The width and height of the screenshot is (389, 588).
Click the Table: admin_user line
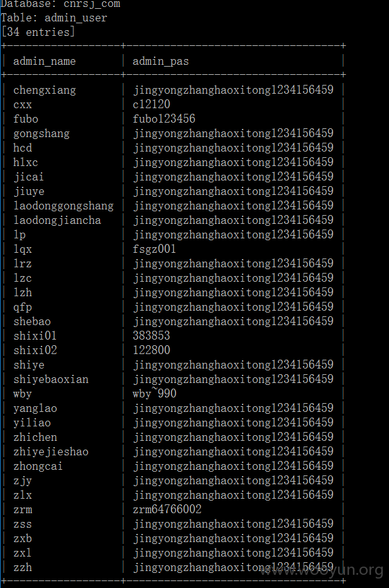click(x=54, y=18)
